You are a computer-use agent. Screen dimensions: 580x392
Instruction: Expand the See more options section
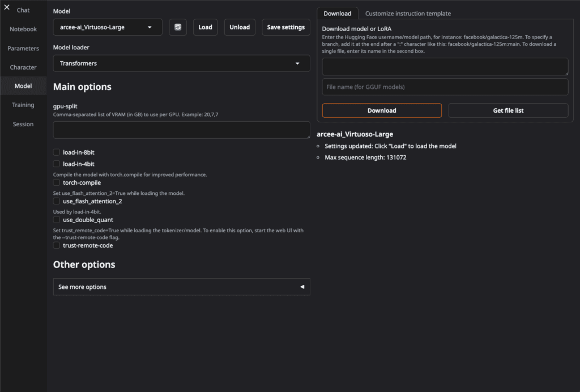tap(182, 287)
